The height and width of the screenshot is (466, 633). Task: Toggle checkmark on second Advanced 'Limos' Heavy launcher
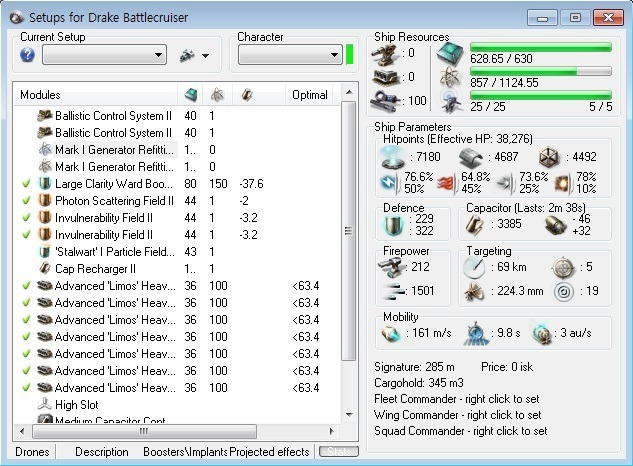click(26, 302)
